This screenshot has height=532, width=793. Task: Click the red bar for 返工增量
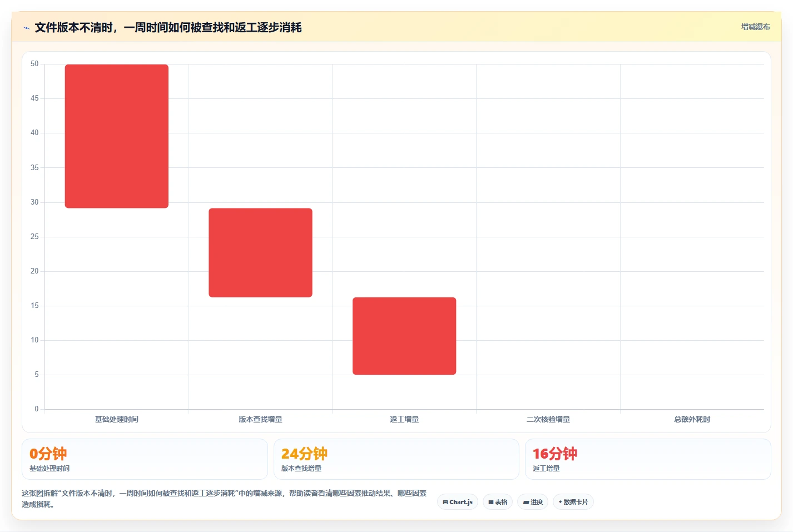pyautogui.click(x=404, y=336)
